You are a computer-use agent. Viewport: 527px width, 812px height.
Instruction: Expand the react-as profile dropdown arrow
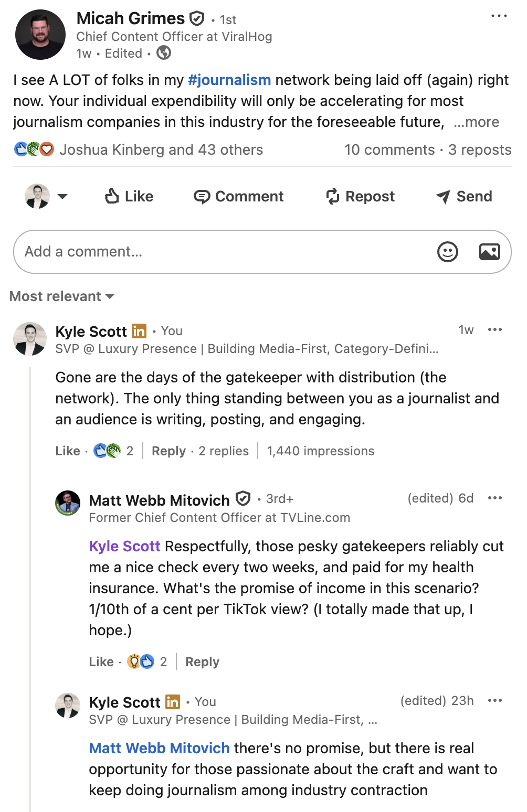(62, 197)
